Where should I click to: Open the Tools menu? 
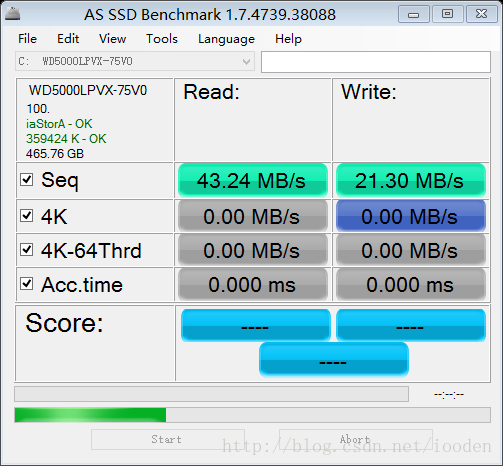[x=162, y=39]
